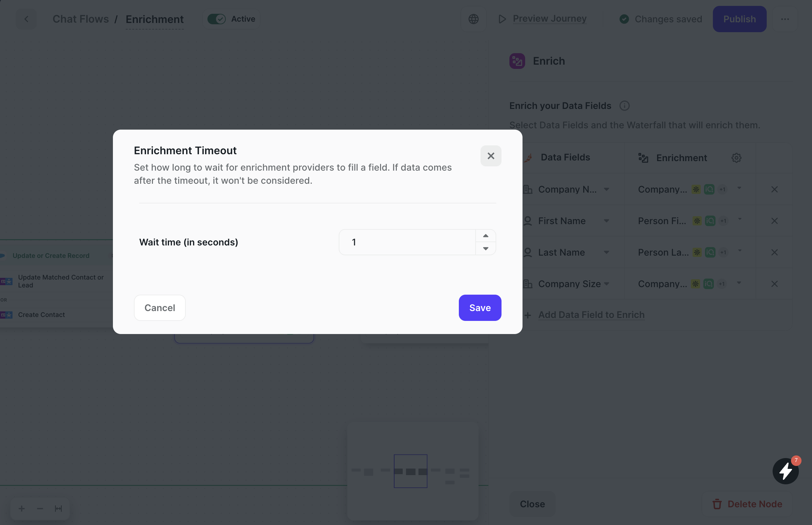The image size is (812, 525).
Task: Open the Enrich node settings gear icon
Action: (737, 157)
